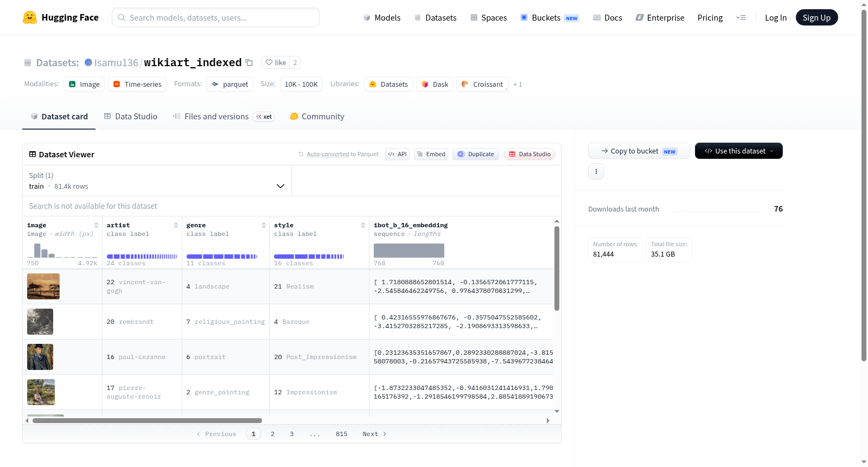Click the Time-series modality tag
This screenshot has height=467, width=868.
coord(137,84)
